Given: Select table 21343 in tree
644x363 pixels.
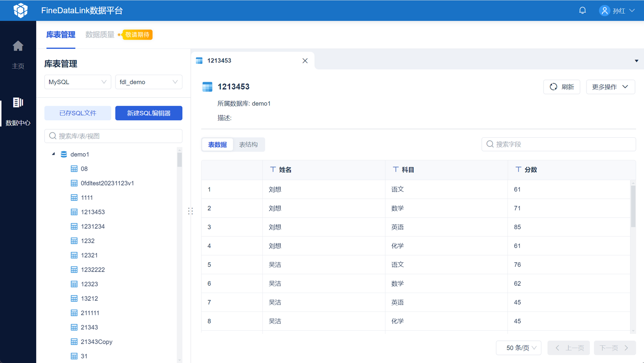Looking at the screenshot, I should pyautogui.click(x=89, y=327).
